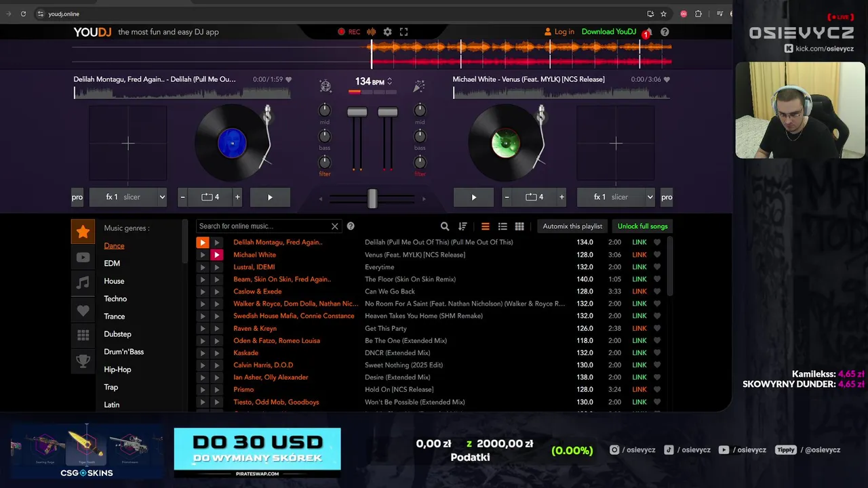Viewport: 868px width, 488px height.
Task: Switch playlist to grid view
Action: point(519,226)
